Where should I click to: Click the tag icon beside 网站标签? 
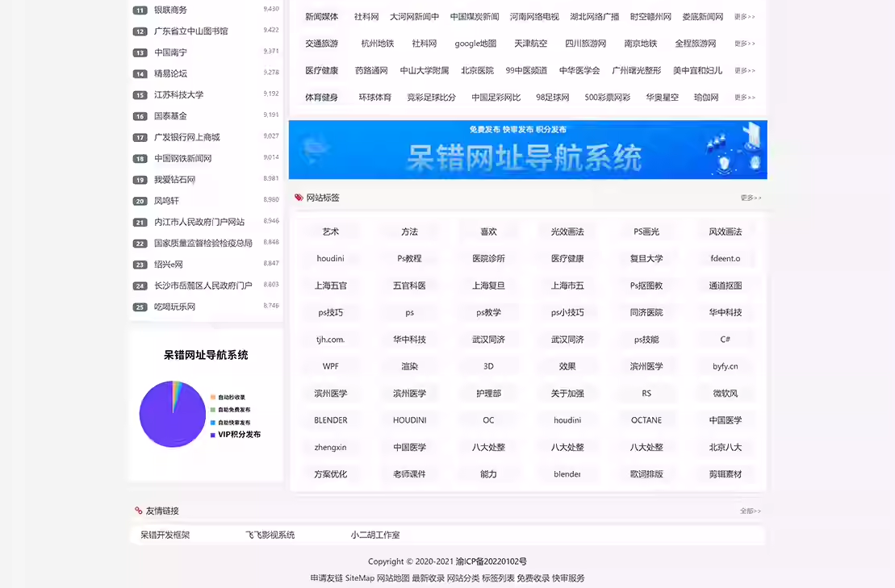coord(299,198)
